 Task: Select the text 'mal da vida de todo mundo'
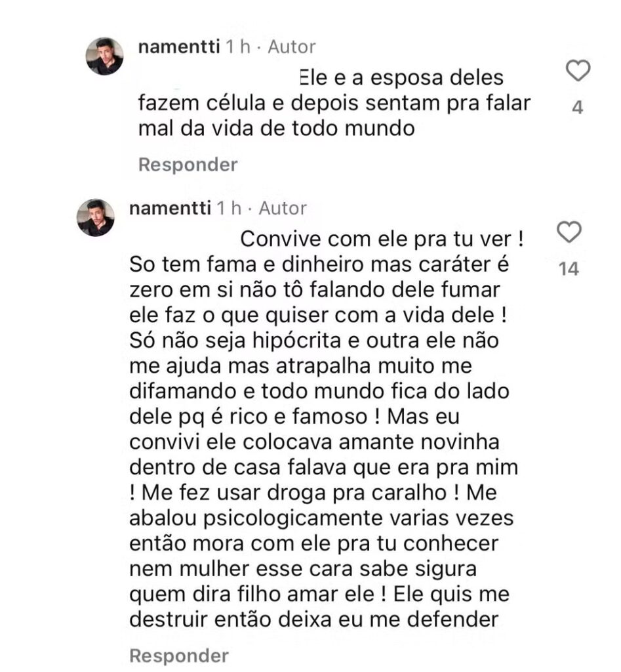click(276, 128)
